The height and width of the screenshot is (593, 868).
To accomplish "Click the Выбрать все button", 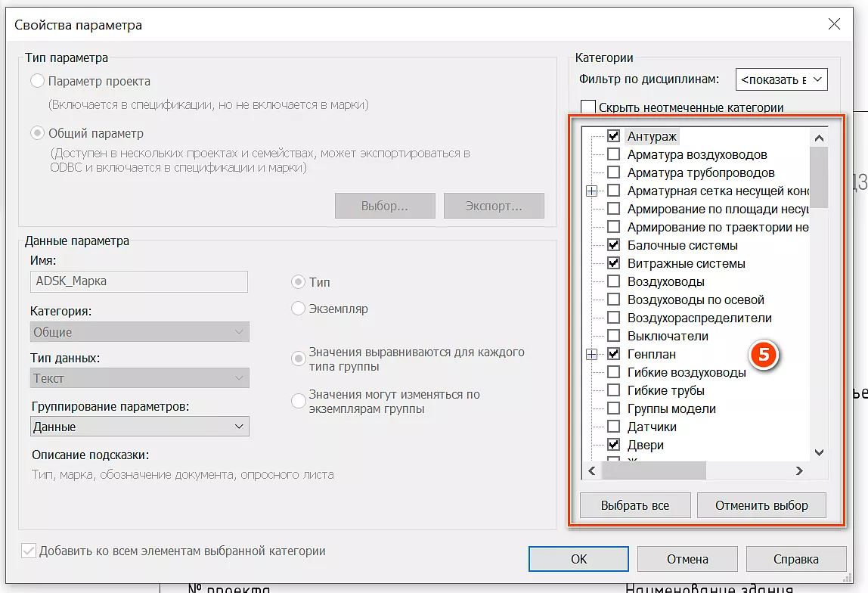I will [635, 505].
